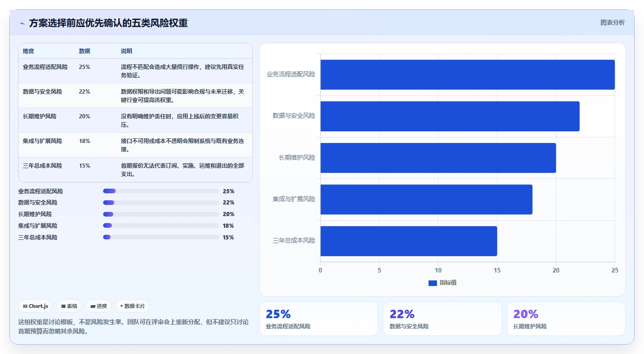Click the 集成与扩展风险 progress bar
The height and width of the screenshot is (354, 644).
[x=161, y=225]
